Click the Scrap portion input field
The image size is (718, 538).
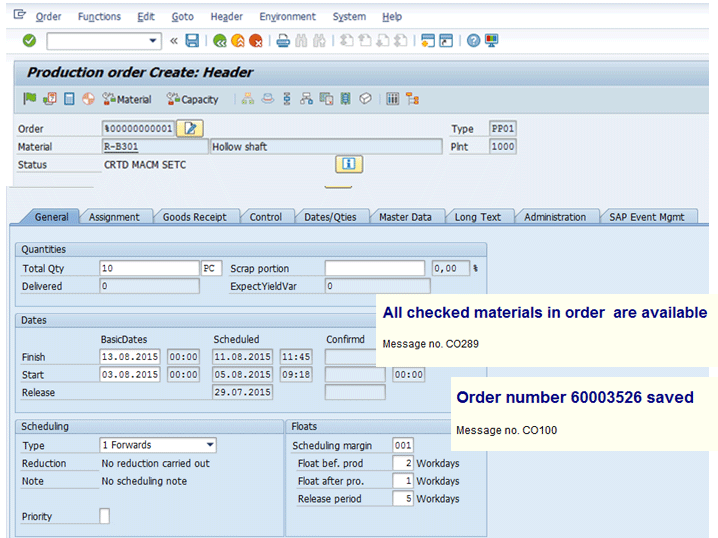point(375,268)
